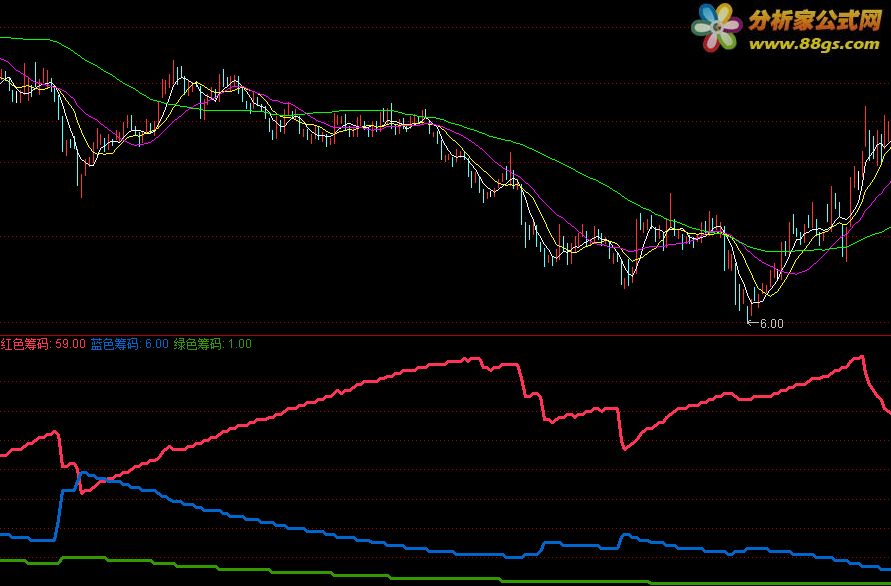The height and width of the screenshot is (586, 891).
Task: Click the green chip value 1.00
Action: click(x=240, y=344)
